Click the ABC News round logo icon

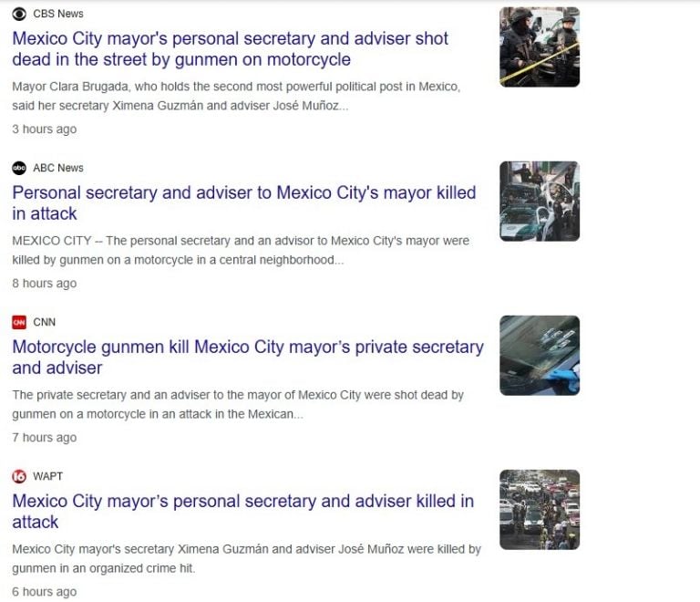click(x=19, y=168)
